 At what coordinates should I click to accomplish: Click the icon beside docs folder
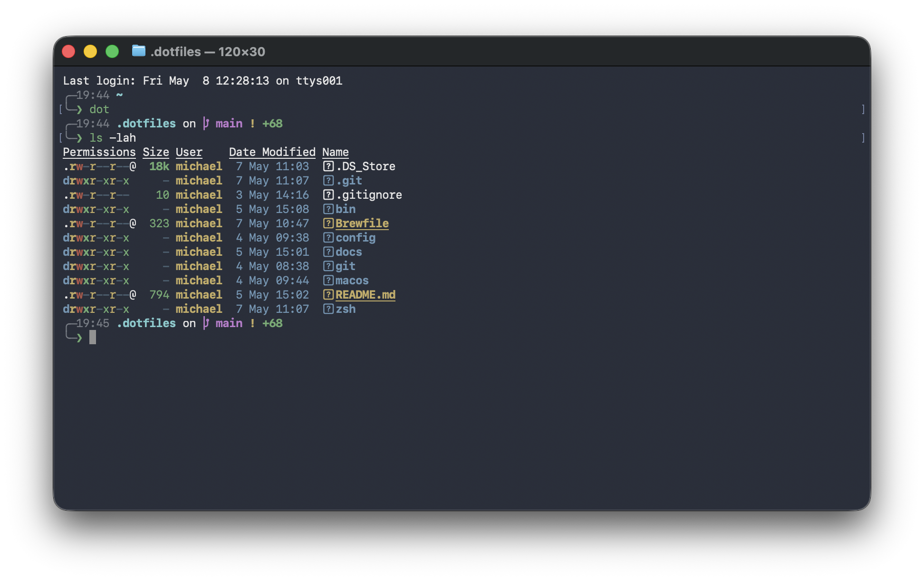tap(328, 252)
